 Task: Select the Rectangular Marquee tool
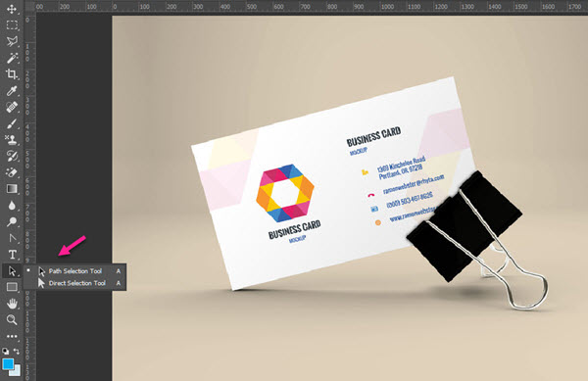click(x=12, y=25)
